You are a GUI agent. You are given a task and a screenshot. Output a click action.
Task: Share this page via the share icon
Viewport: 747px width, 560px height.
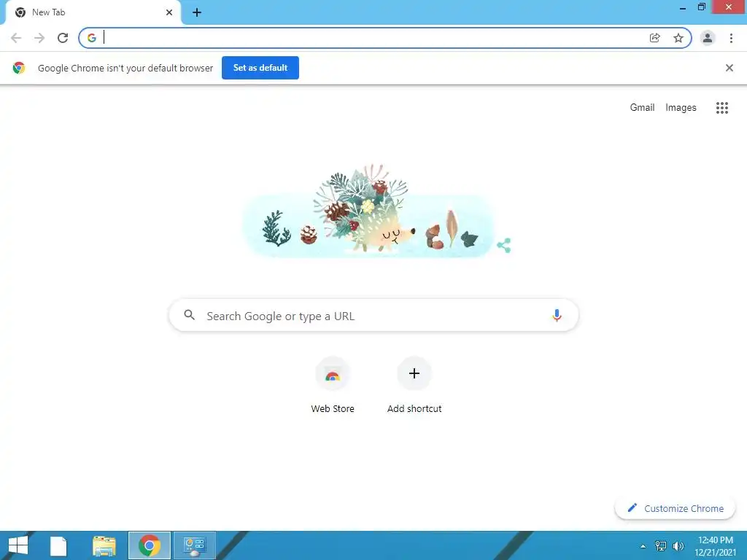[x=655, y=38]
